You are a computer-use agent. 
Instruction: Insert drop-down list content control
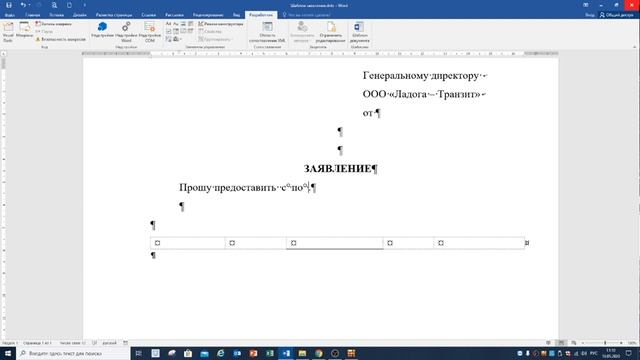[183, 31]
